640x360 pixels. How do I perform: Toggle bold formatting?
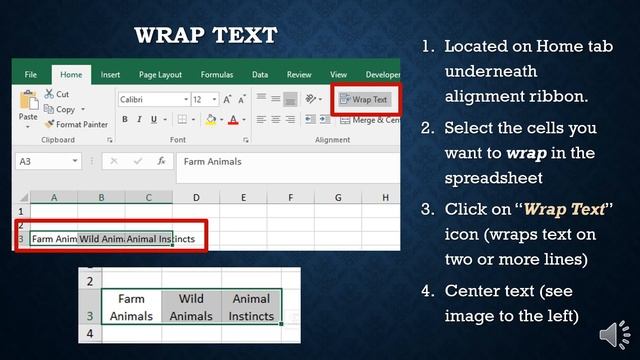click(x=125, y=119)
